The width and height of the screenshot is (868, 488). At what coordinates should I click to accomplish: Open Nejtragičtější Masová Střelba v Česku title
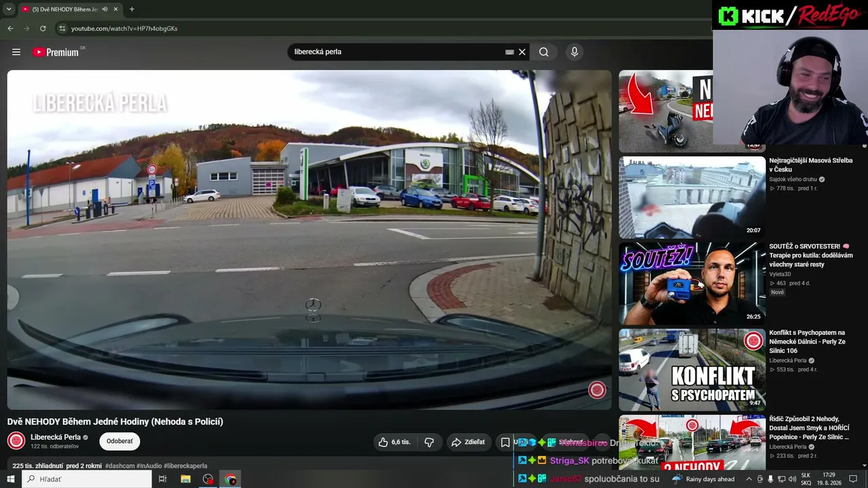tap(810, 165)
